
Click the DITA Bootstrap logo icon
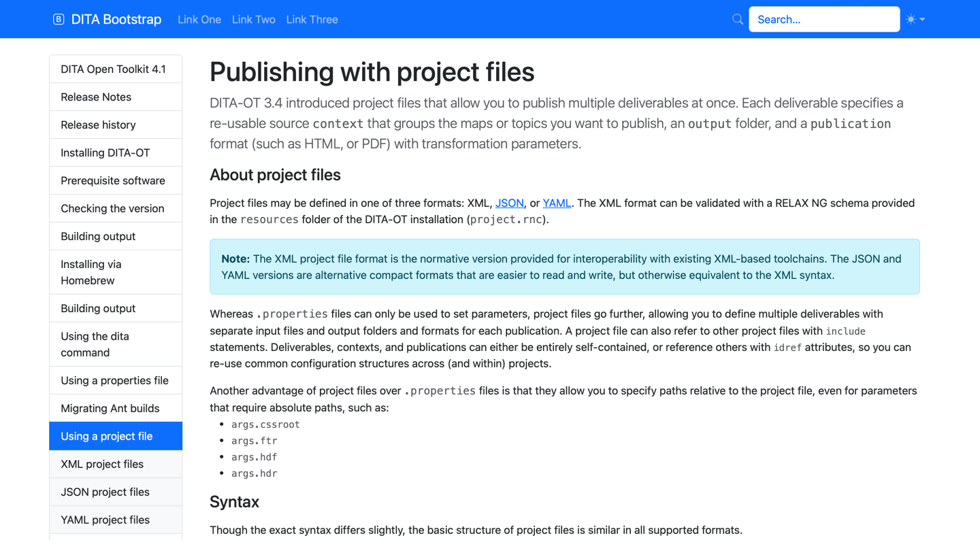coord(59,19)
